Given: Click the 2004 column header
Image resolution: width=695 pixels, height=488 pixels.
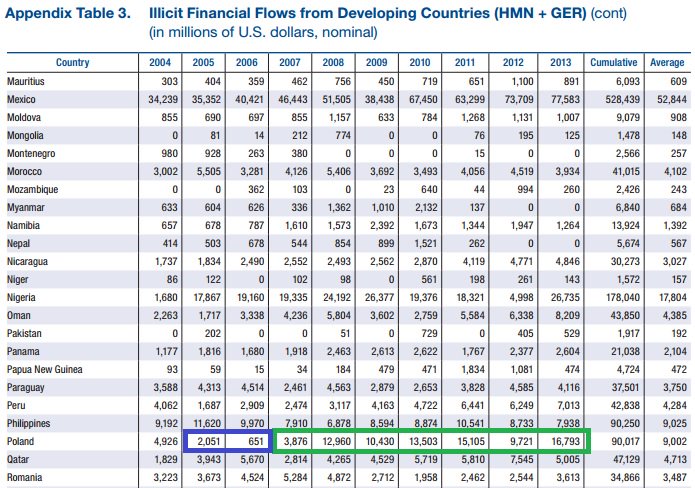Looking at the screenshot, I should pyautogui.click(x=160, y=62).
